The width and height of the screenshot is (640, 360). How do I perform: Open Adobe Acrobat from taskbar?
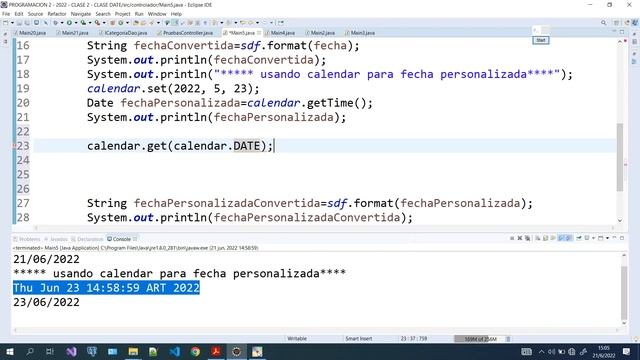(x=216, y=351)
